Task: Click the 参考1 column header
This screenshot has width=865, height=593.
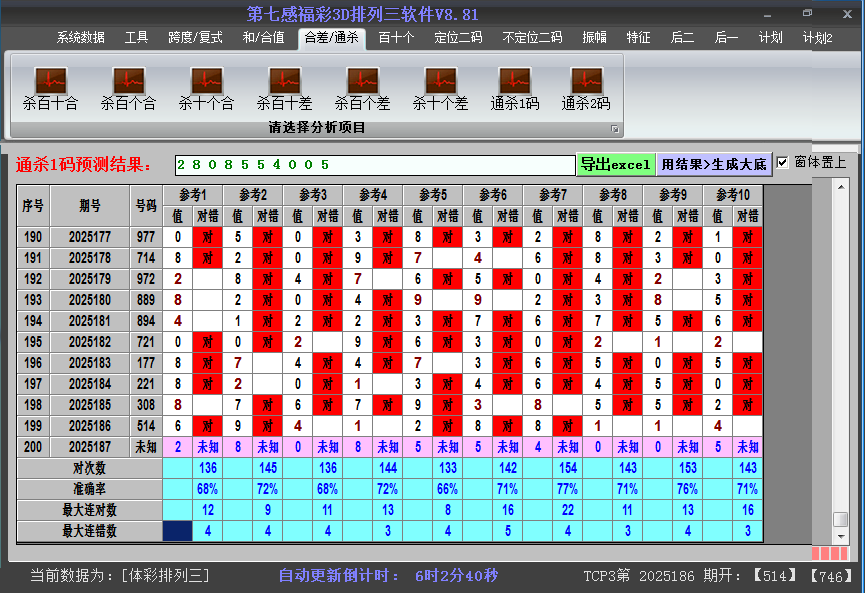Action: pyautogui.click(x=193, y=195)
